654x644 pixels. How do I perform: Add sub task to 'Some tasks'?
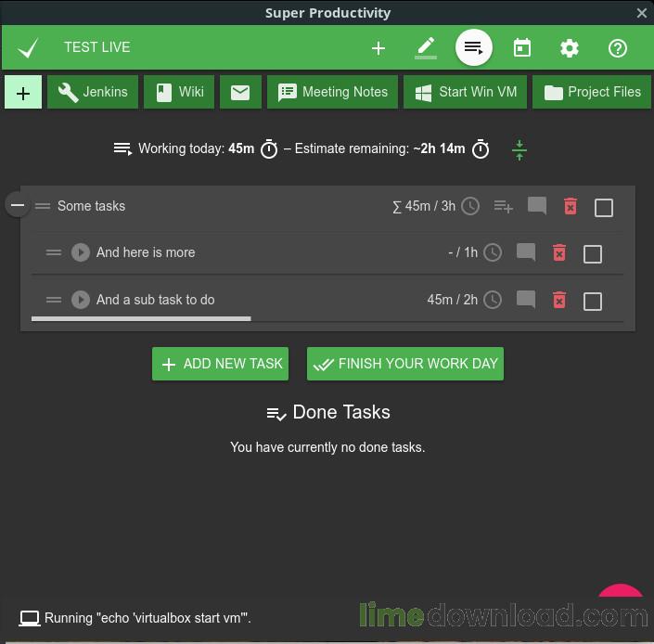pyautogui.click(x=503, y=206)
